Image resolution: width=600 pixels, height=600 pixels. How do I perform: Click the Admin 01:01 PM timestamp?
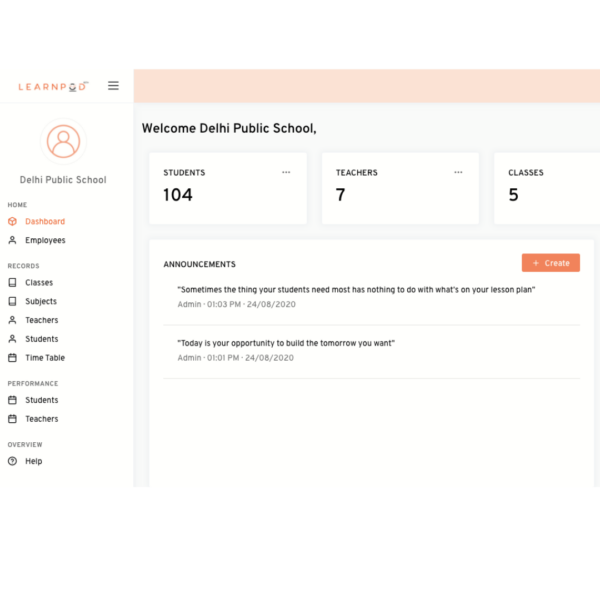coord(235,358)
